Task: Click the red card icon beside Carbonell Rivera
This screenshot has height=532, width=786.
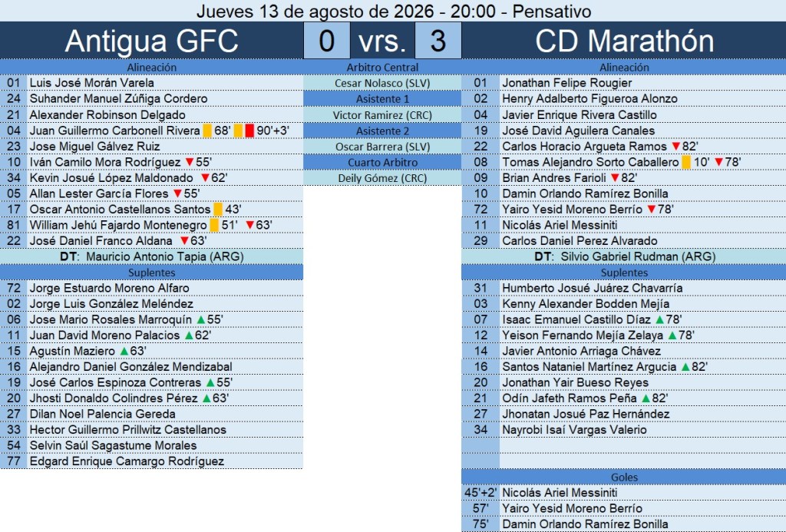Action: (249, 131)
